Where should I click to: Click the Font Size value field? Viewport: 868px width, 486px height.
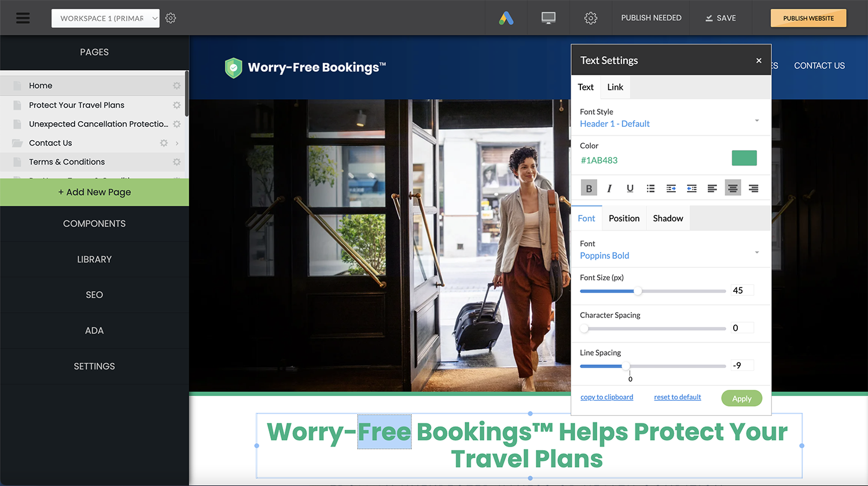pos(742,290)
